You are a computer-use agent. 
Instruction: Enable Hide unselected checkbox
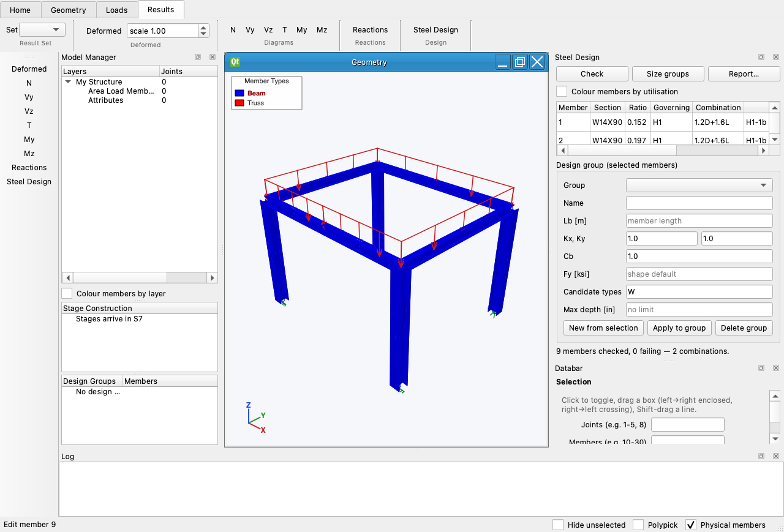(x=558, y=525)
